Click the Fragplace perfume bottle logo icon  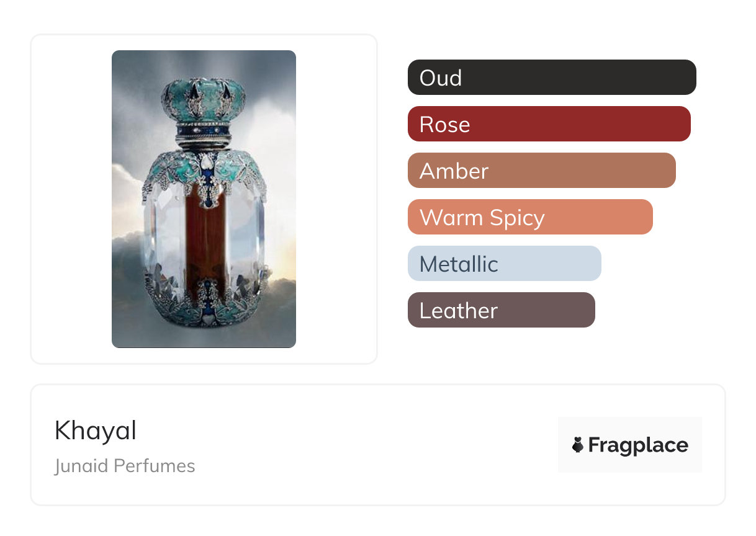click(578, 445)
